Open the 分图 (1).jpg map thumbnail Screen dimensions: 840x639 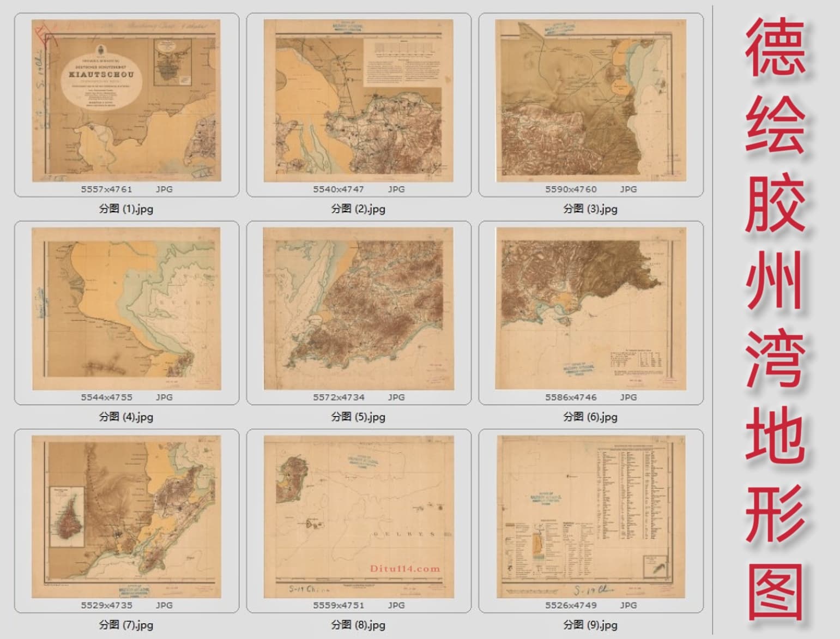(x=126, y=101)
